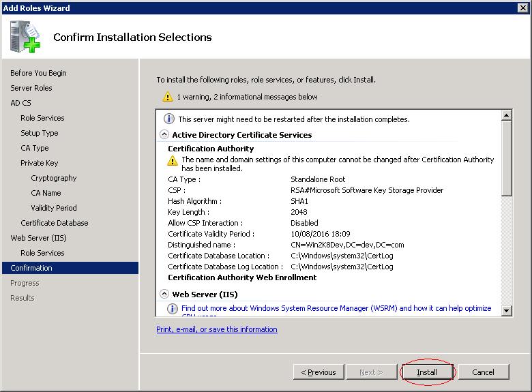Image resolution: width=532 pixels, height=392 pixels.
Task: Select Web Server (IIS) step in sidebar
Action: point(38,238)
